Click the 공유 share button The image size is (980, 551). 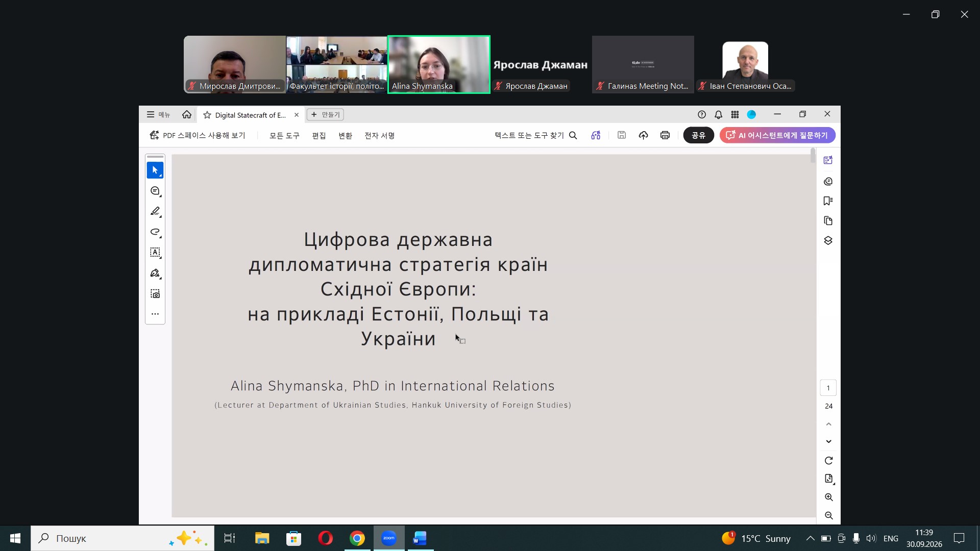click(698, 135)
